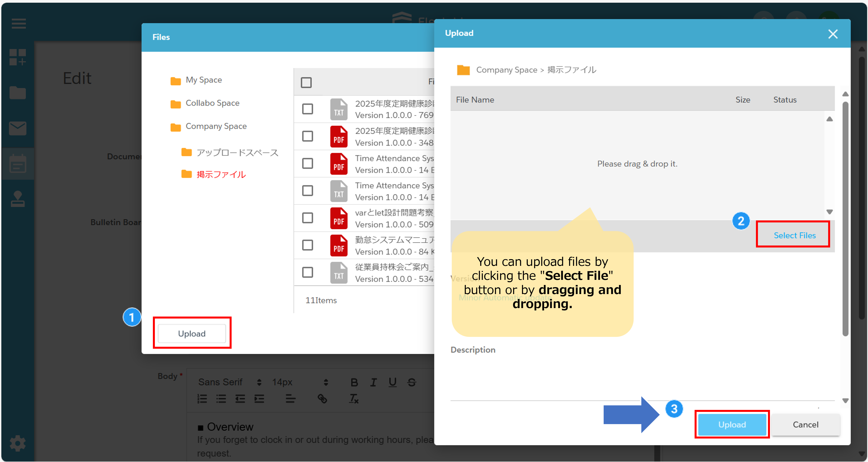Click the TXT icon of the 従業員持株会 file
Image resolution: width=868 pixels, height=462 pixels.
coord(339,273)
